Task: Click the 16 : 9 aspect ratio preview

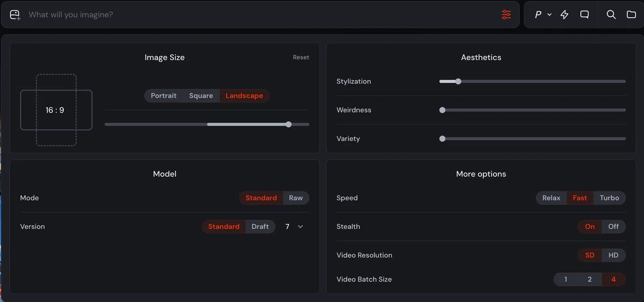Action: 55,110
